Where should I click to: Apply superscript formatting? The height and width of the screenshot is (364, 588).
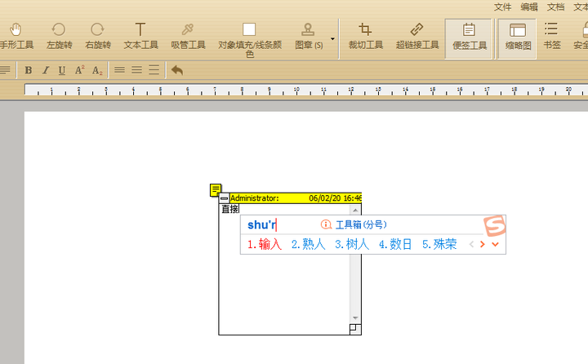pyautogui.click(x=79, y=70)
